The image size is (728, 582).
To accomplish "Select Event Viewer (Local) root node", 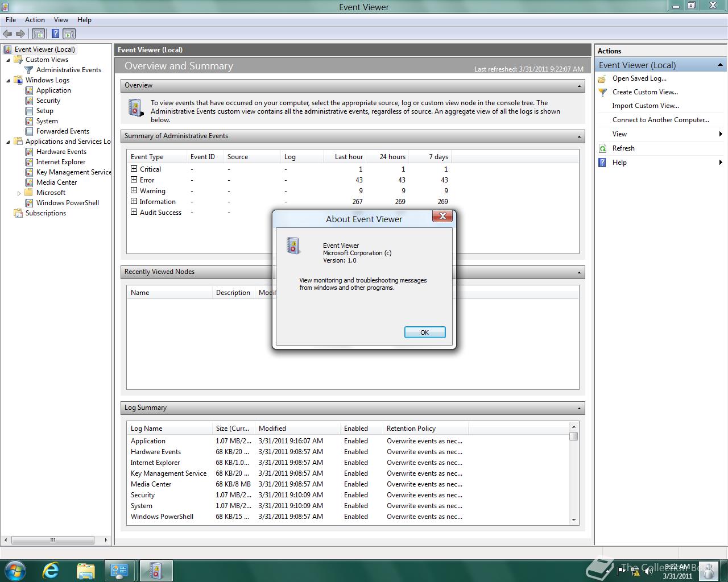I will coord(45,49).
